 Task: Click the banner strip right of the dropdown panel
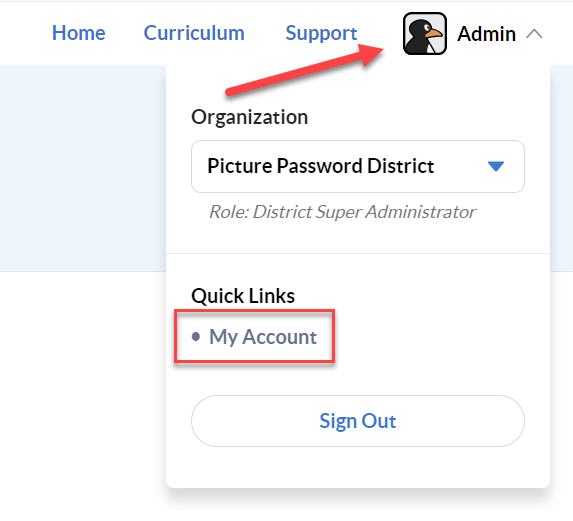[x=561, y=168]
